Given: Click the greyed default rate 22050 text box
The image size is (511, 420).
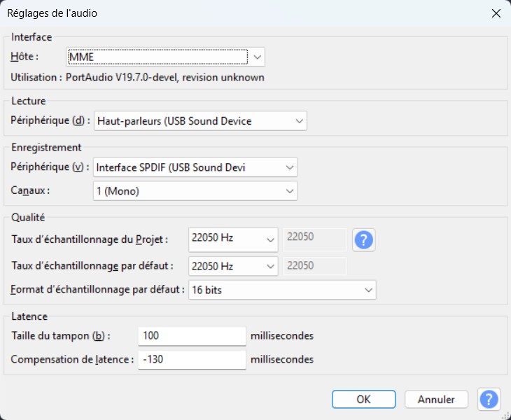Looking at the screenshot, I should pos(314,266).
